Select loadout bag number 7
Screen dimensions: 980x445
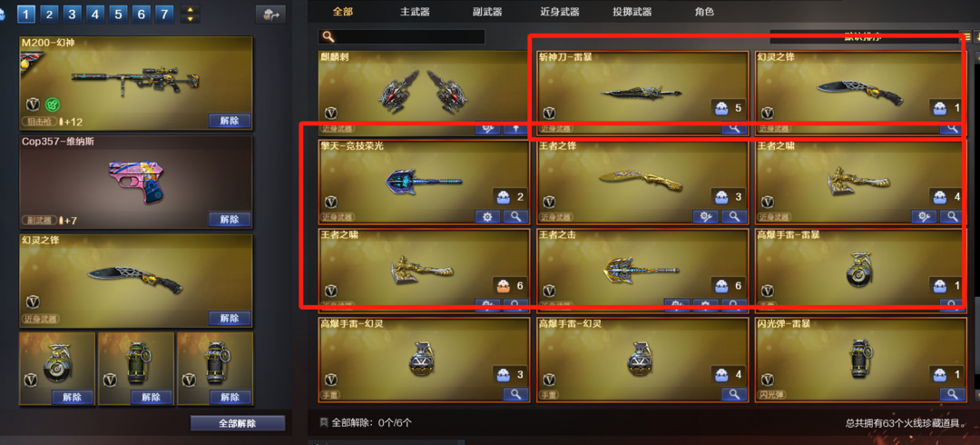click(164, 13)
